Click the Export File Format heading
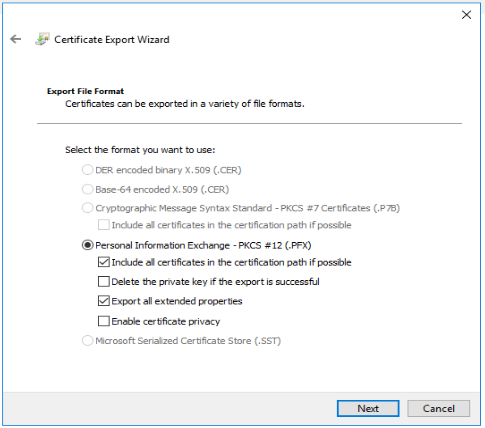 (x=85, y=91)
